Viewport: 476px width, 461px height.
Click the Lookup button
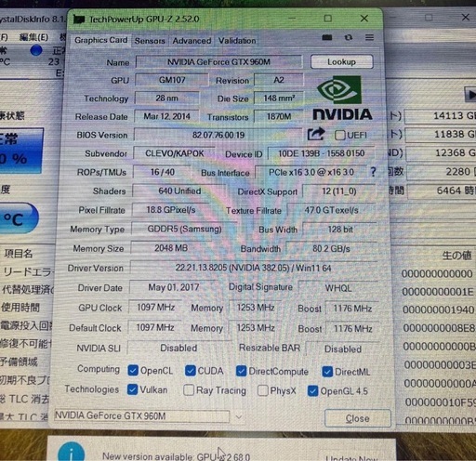pos(341,61)
